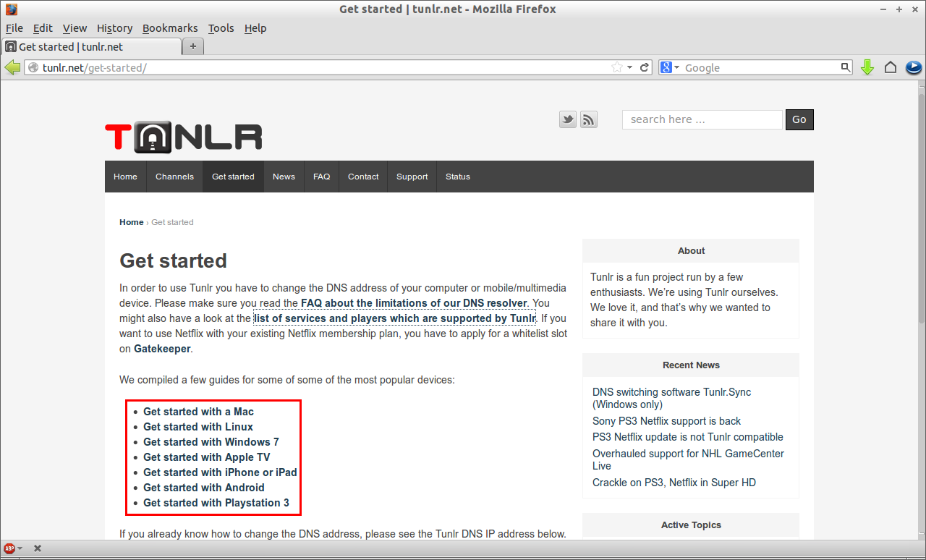Select the 'Get started | tunlr.net' tab
Viewport: 926px width, 560px height.
coord(91,46)
